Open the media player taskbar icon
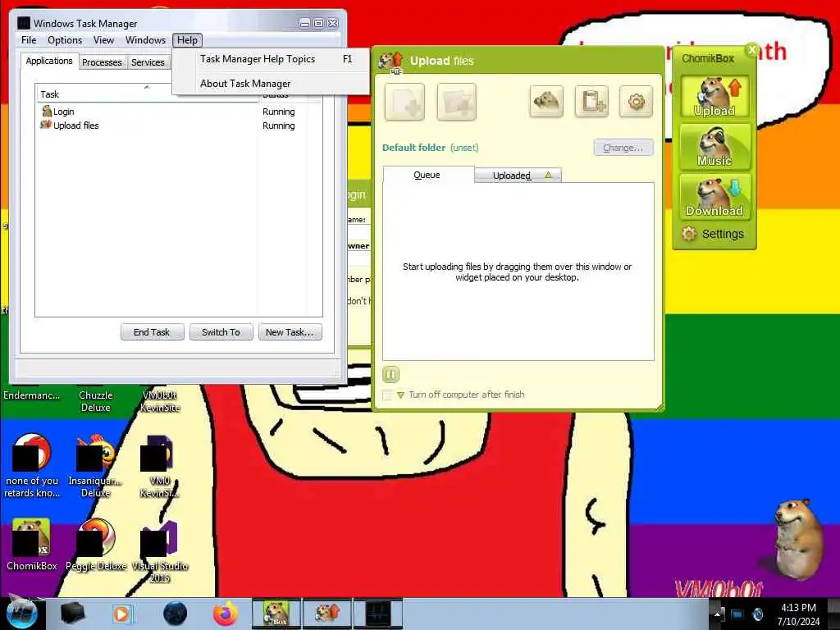 tap(122, 614)
